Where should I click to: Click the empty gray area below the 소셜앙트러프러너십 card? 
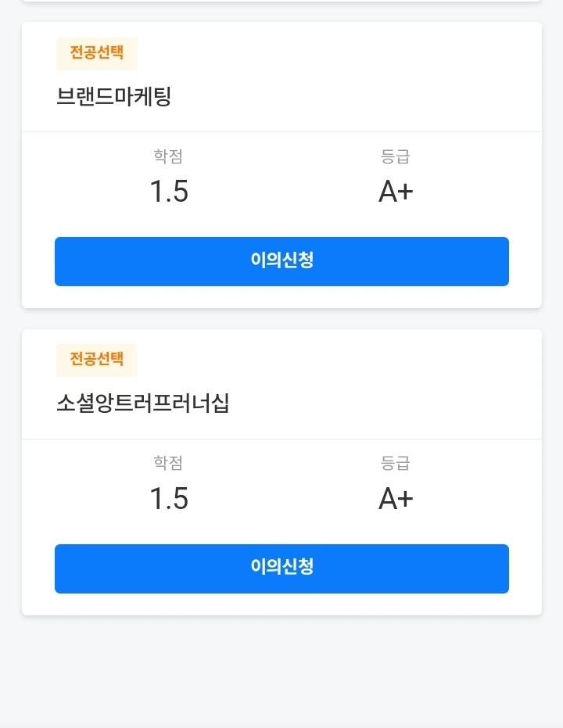pyautogui.click(x=281, y=672)
